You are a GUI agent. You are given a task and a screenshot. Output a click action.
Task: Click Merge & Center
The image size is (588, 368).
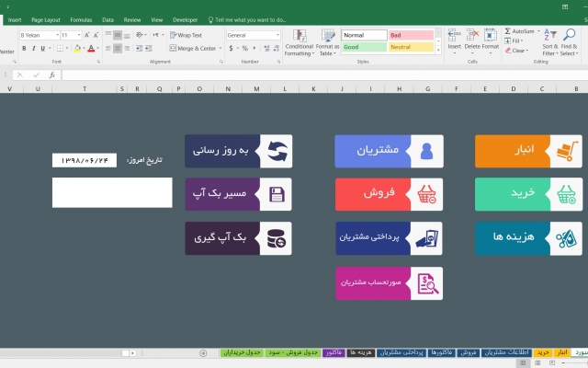[x=193, y=48]
